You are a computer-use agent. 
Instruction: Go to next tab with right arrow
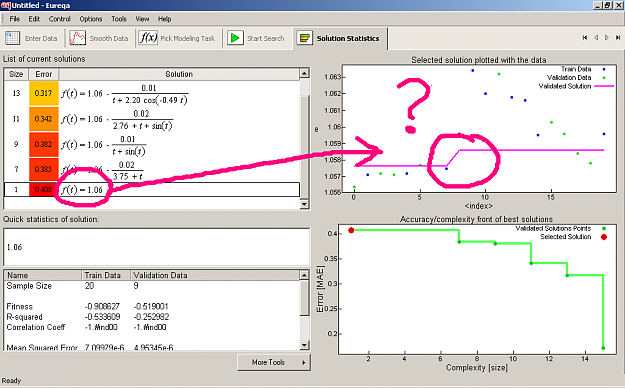click(x=607, y=37)
